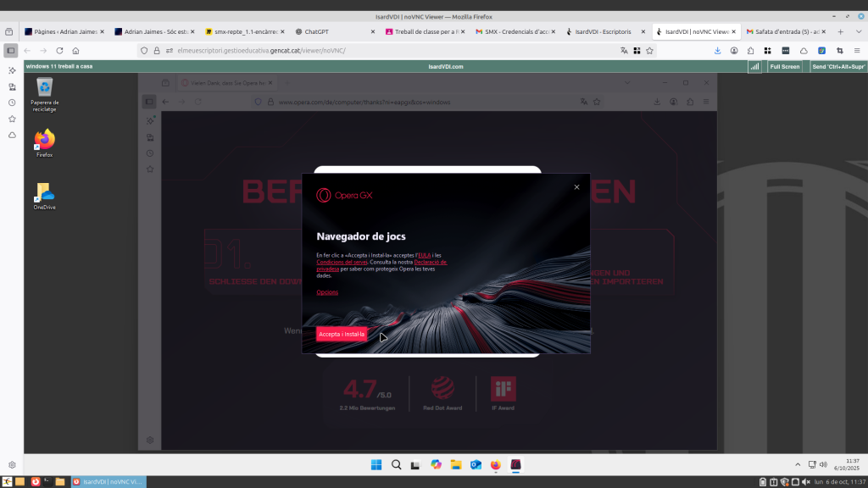The image size is (868, 488).
Task: Bookmark this page with star icon
Action: [x=649, y=51]
